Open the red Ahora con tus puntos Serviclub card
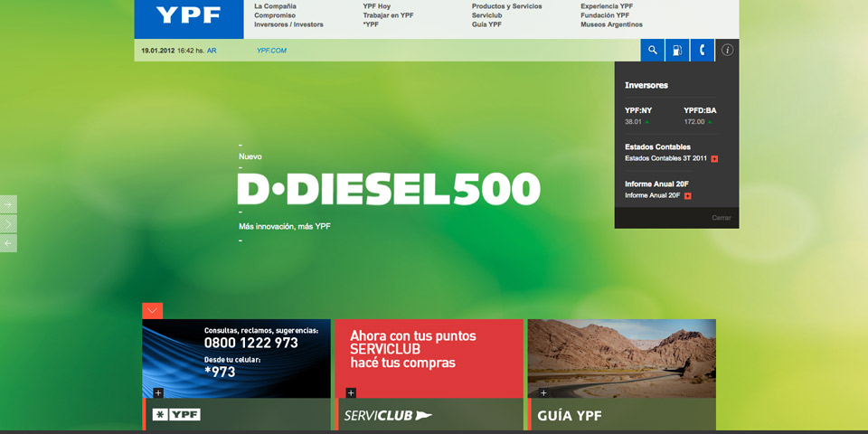 (429, 359)
